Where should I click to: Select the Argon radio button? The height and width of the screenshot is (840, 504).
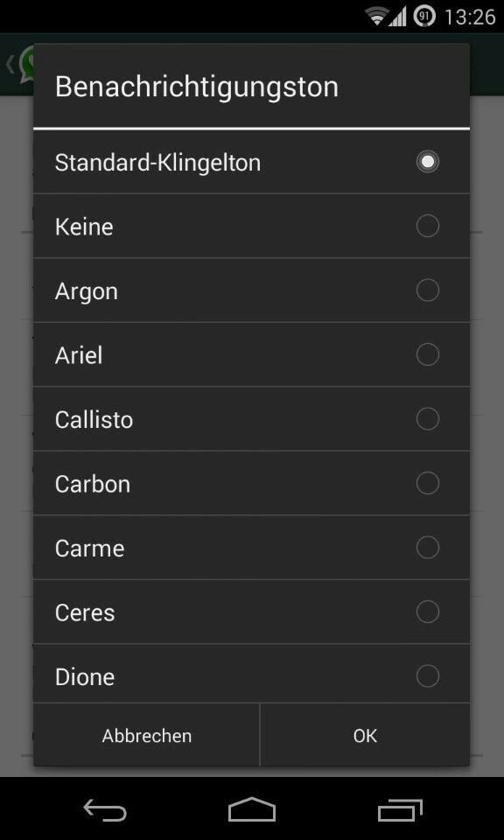(427, 290)
